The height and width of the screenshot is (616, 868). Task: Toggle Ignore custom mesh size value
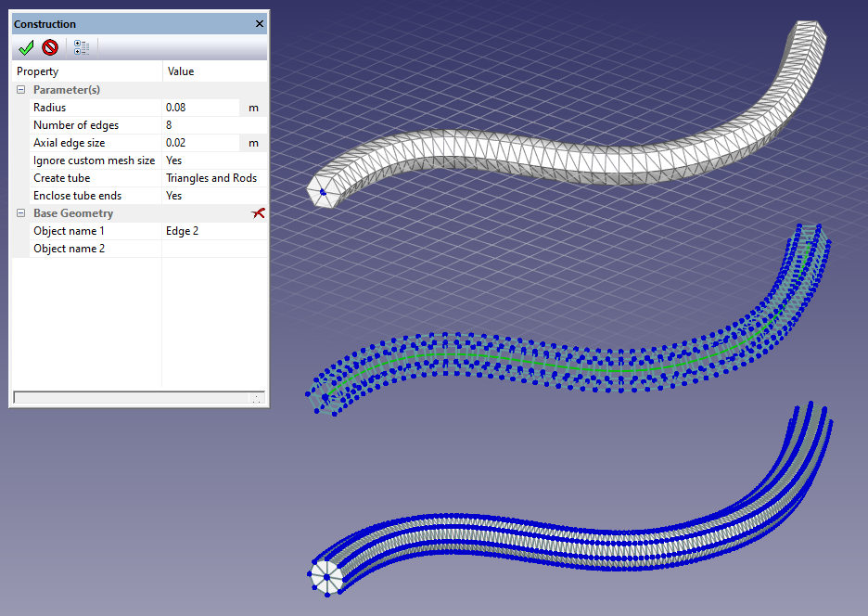tap(213, 160)
